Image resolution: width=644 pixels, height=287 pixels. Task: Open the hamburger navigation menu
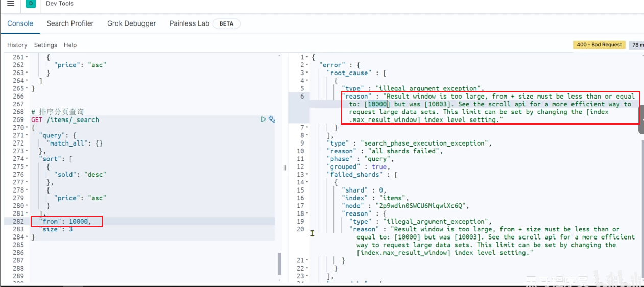pos(11,4)
